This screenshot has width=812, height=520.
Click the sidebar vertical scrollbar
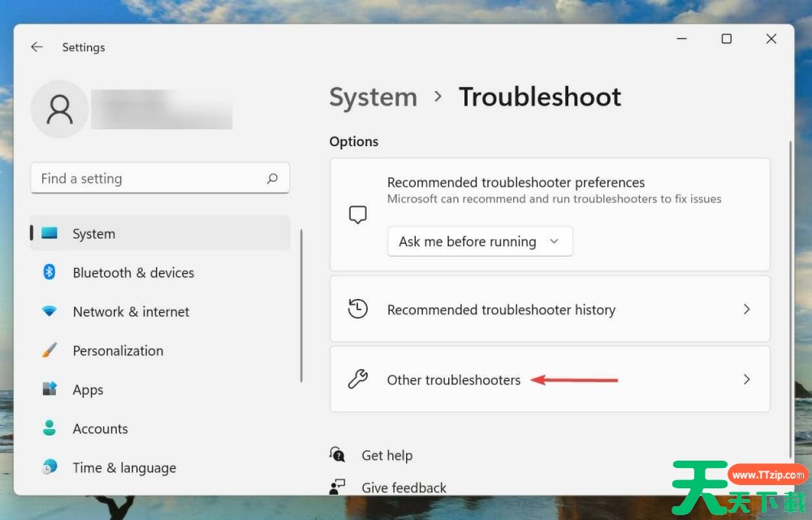click(x=301, y=305)
